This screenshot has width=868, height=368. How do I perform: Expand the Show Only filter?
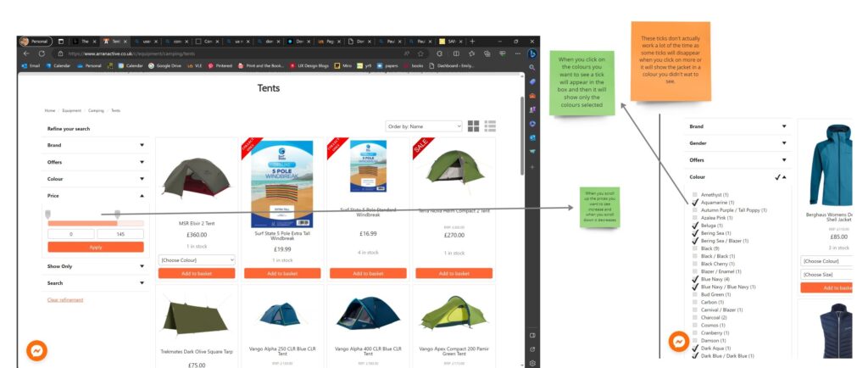tap(95, 266)
